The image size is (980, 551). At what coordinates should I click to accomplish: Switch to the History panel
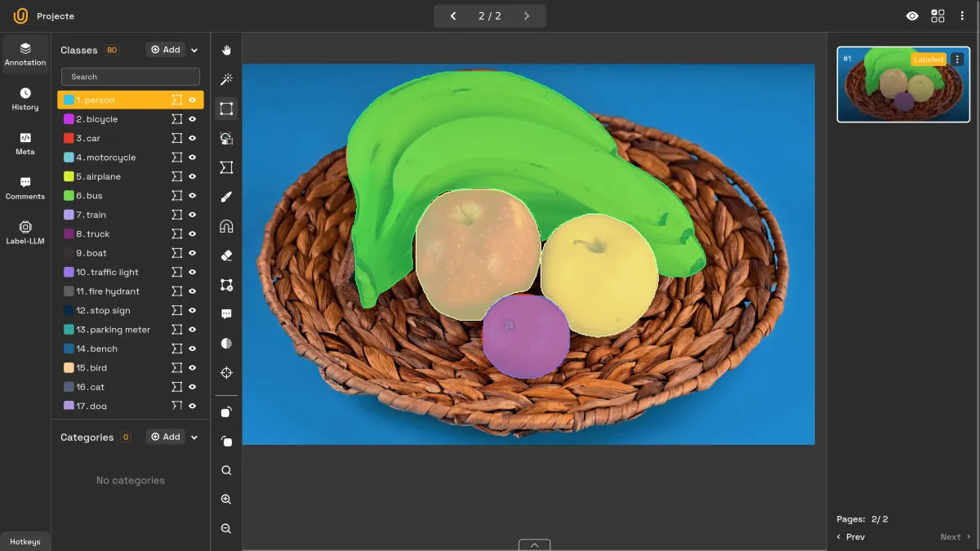pos(25,100)
